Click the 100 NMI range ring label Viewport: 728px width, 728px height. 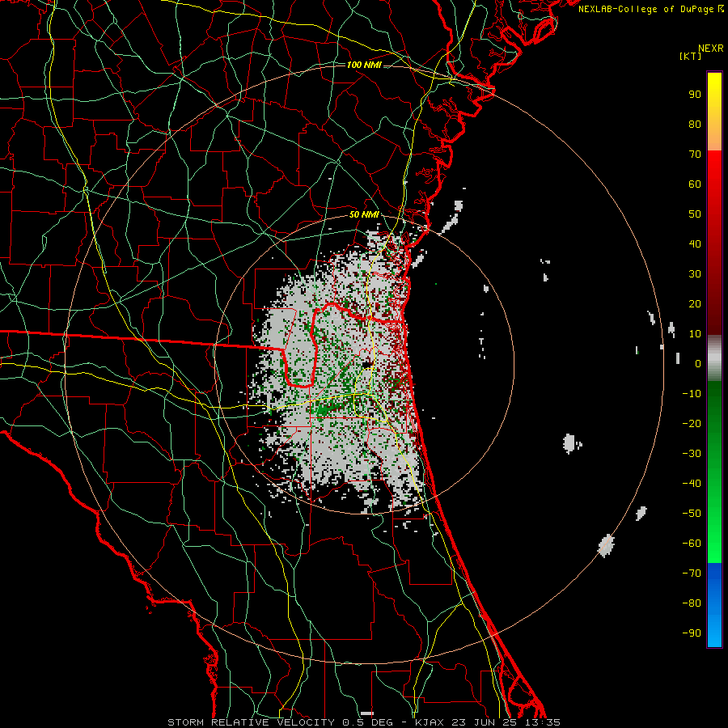[364, 65]
